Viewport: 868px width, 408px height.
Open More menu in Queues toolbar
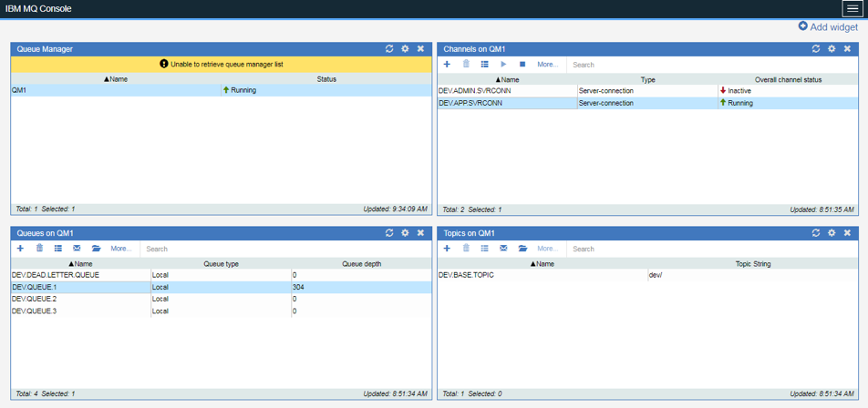(x=121, y=249)
